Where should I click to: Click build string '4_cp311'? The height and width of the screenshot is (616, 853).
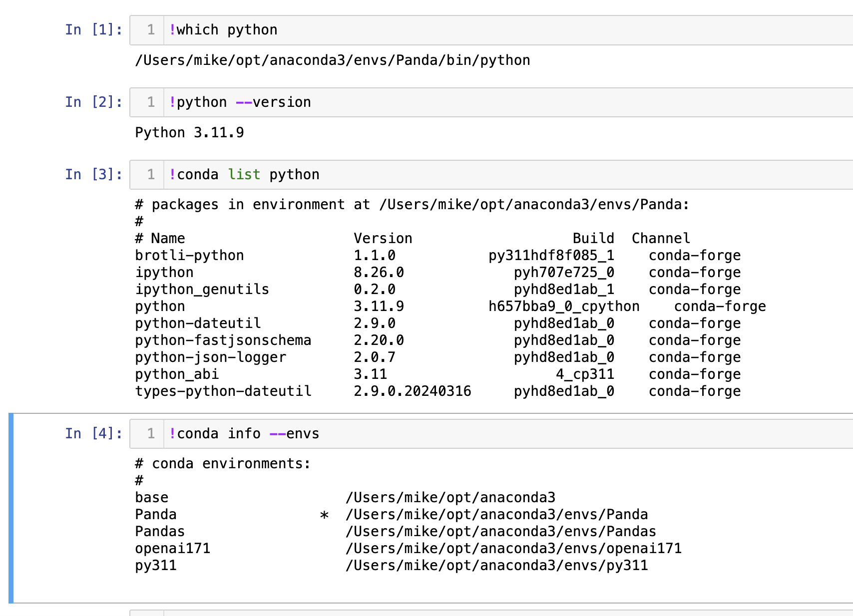(x=585, y=374)
